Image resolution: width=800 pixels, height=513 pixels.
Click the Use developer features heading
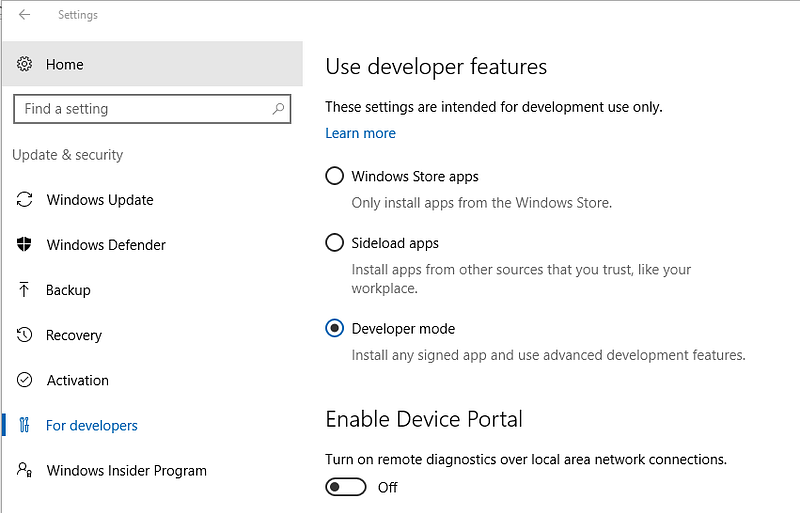(x=436, y=66)
